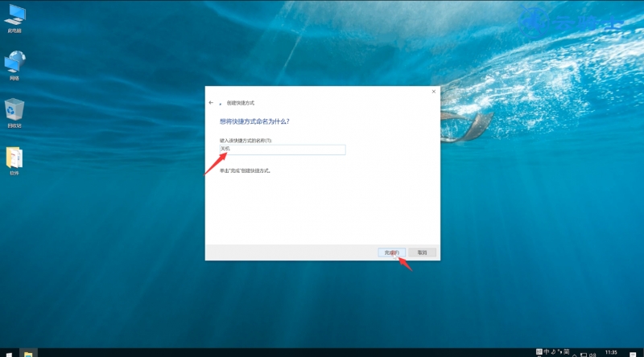Screen dimensions: 644x357
Task: Click the 单击"完成"创建快捷方式 hint text
Action: 246,170
